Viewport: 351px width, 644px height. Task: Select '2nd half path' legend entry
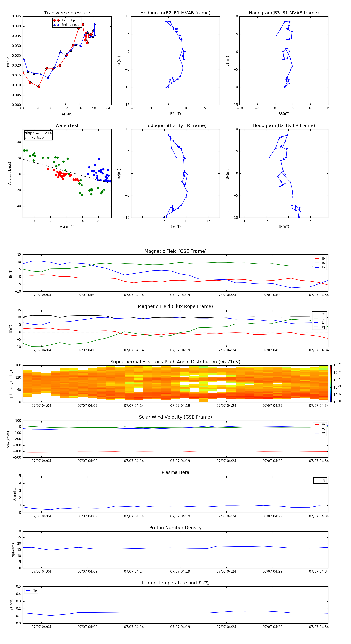tap(67, 25)
